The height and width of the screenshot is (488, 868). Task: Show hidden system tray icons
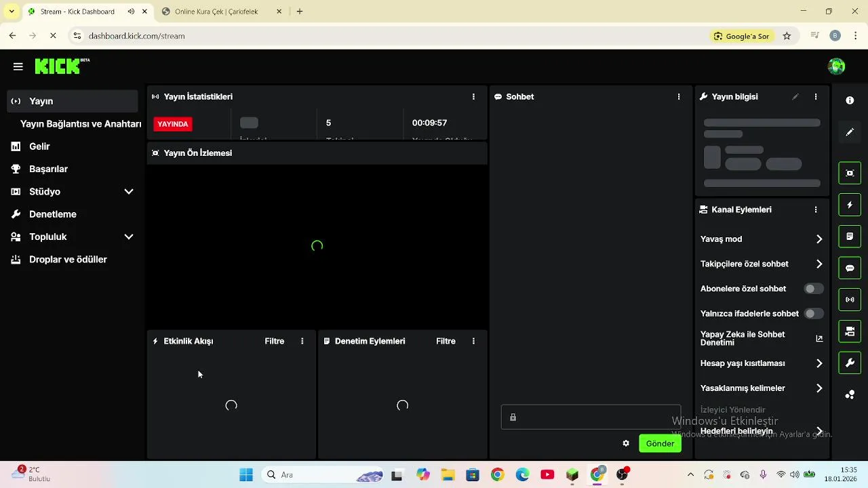pyautogui.click(x=690, y=475)
